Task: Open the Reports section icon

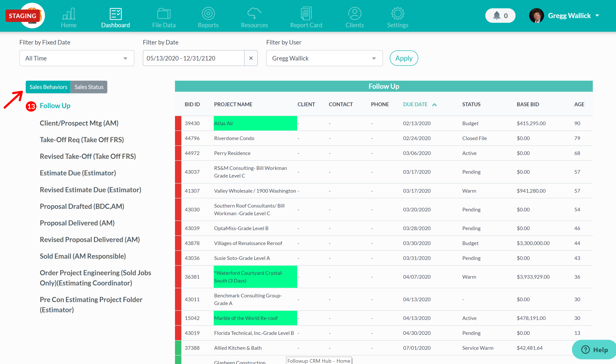Action: (208, 13)
